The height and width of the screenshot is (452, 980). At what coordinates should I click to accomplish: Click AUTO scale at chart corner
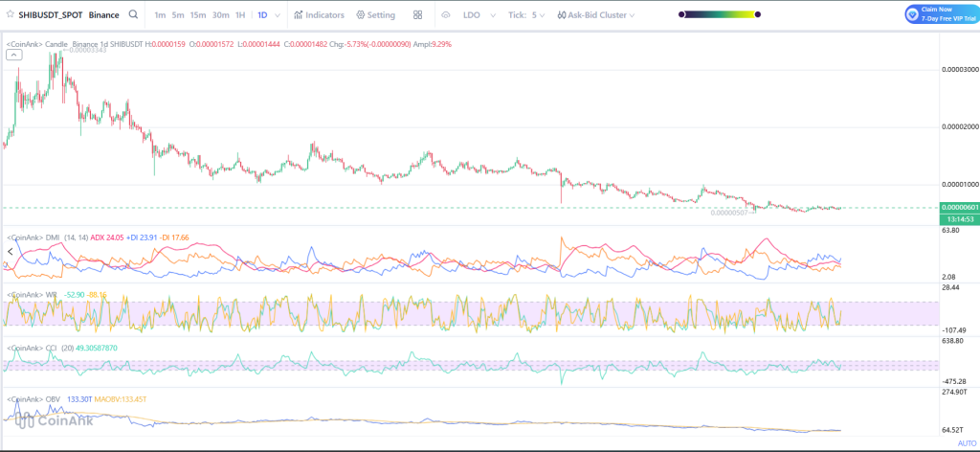(x=968, y=444)
